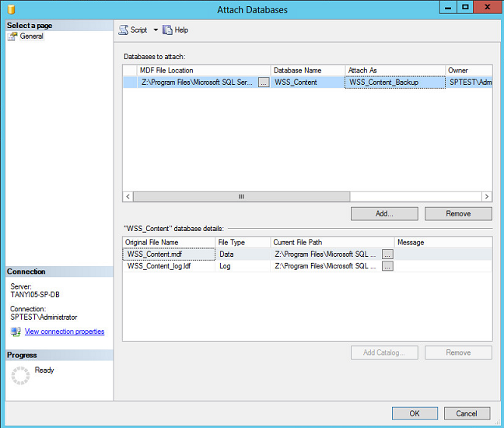Browse file path for WSS_Content_log.ldf
This screenshot has height=428, width=504.
click(387, 266)
